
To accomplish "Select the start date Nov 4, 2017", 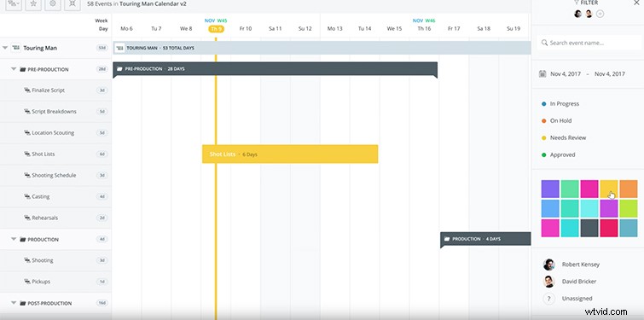I will point(566,74).
